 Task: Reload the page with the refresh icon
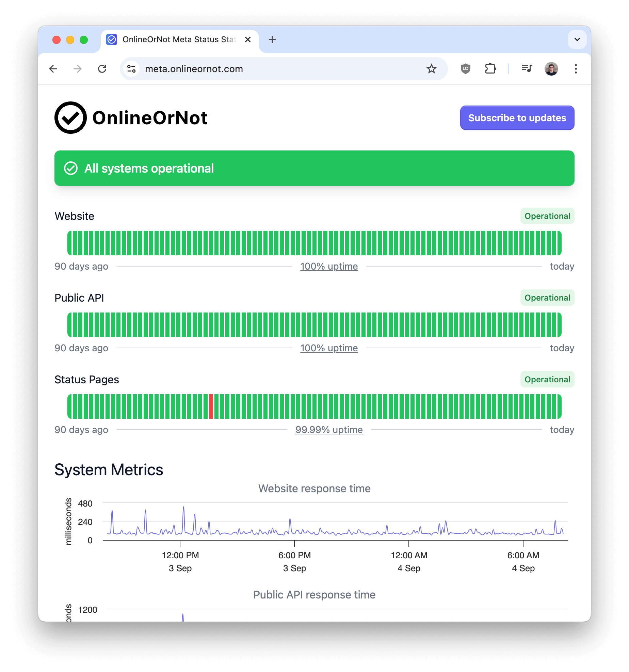point(102,69)
